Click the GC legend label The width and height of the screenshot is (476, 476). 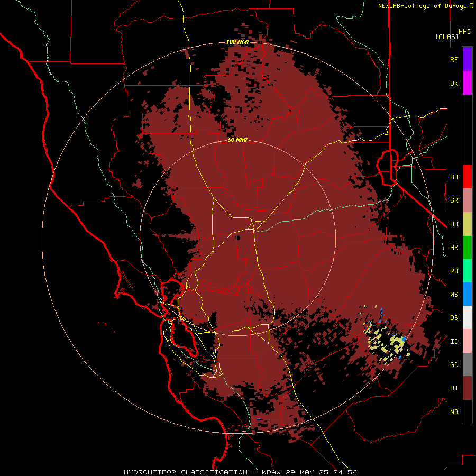coord(454,365)
